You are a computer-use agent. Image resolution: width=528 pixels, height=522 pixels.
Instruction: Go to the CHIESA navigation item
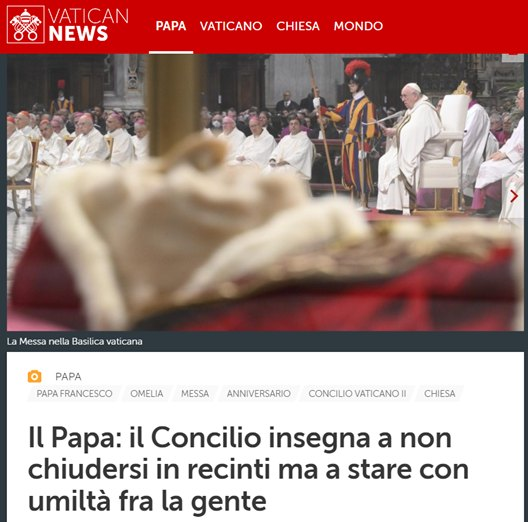(x=298, y=26)
